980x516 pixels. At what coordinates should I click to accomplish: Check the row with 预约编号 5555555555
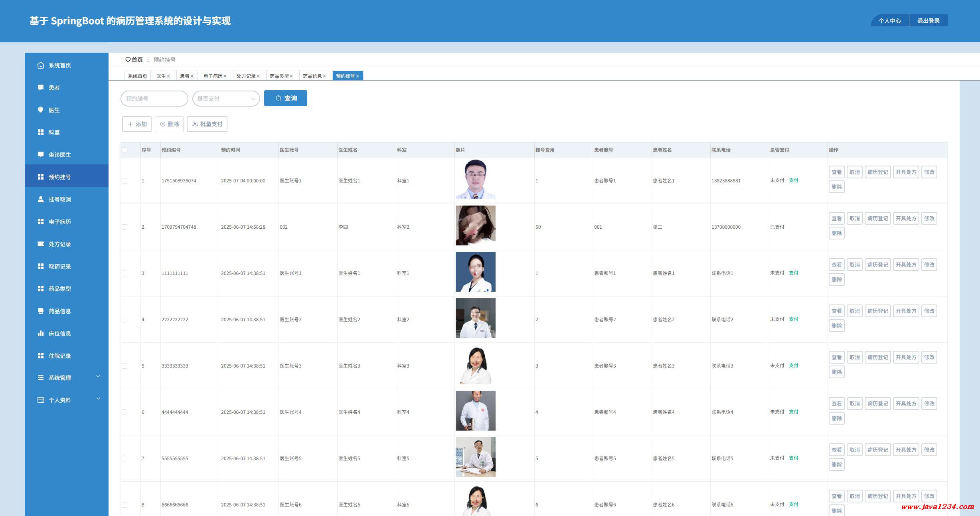[124, 459]
